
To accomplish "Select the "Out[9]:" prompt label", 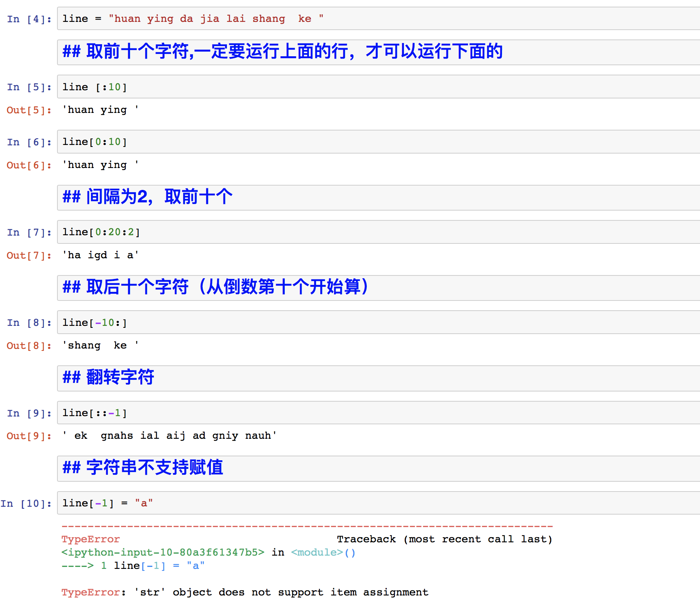I will tap(29, 436).
